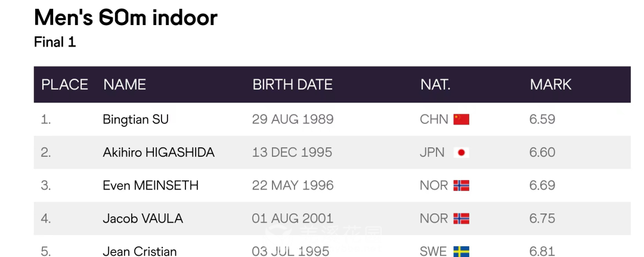Click the NAME column header
This screenshot has width=644, height=257.
[125, 85]
